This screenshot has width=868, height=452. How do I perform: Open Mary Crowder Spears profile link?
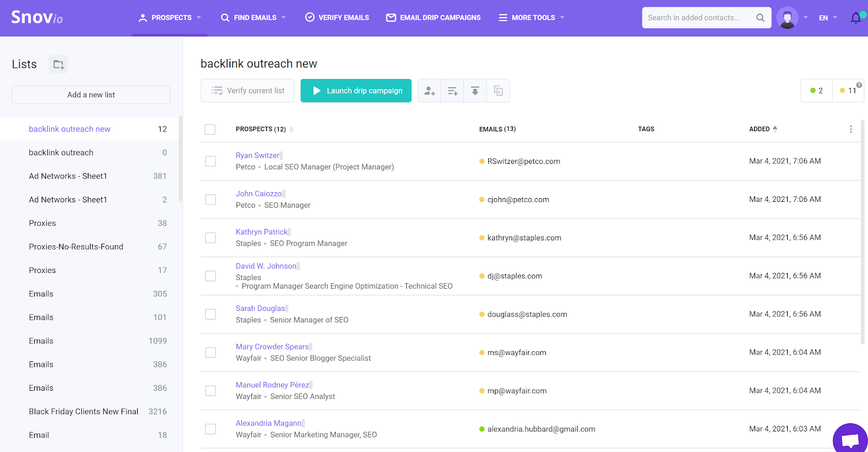(272, 347)
